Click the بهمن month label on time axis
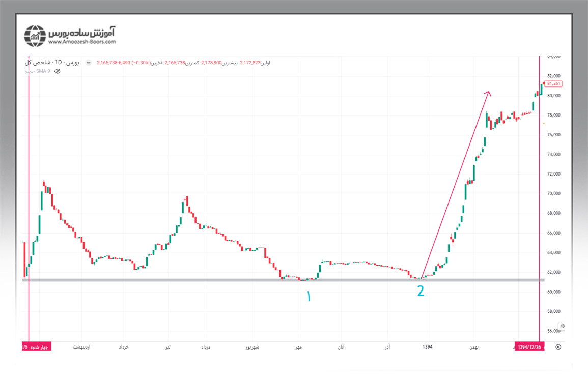This screenshot has width=588, height=376. (x=474, y=347)
